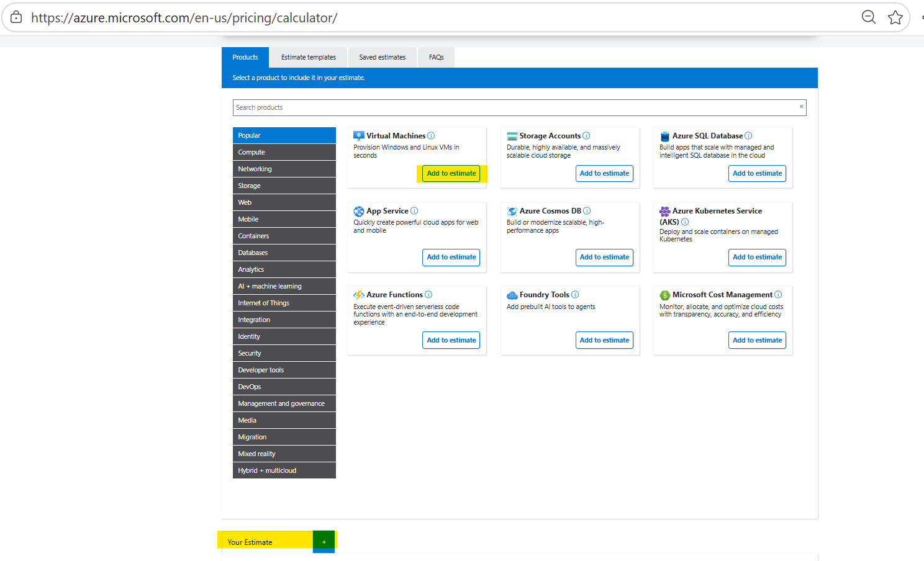Select the Analytics category
The width and height of the screenshot is (924, 561).
[284, 269]
